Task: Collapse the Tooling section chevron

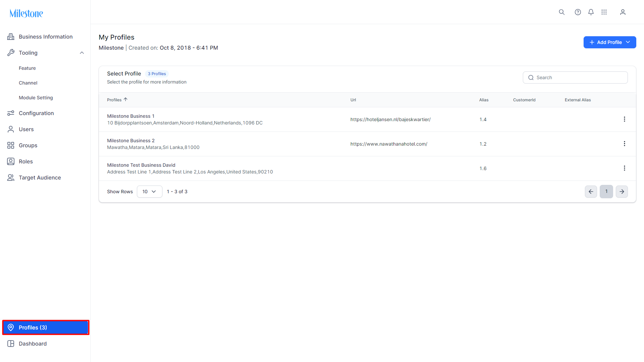Action: (x=82, y=53)
